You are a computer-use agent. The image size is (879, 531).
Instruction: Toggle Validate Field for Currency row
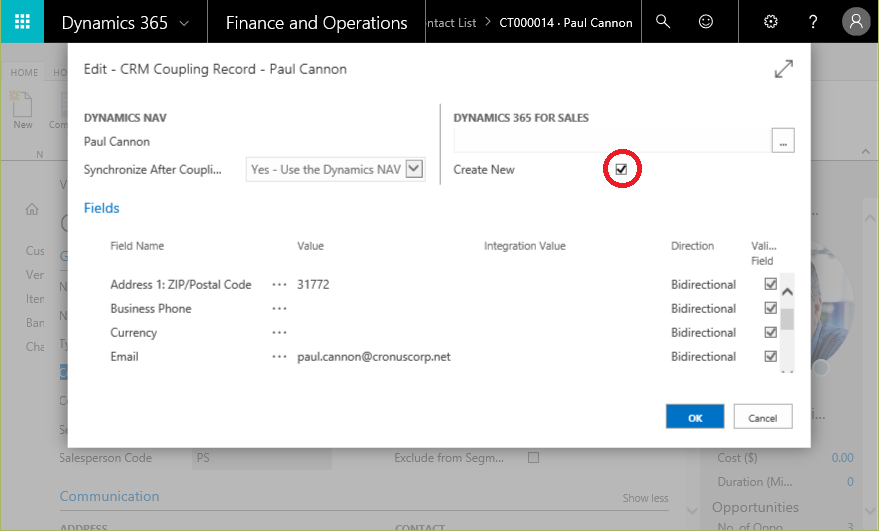[x=771, y=333]
